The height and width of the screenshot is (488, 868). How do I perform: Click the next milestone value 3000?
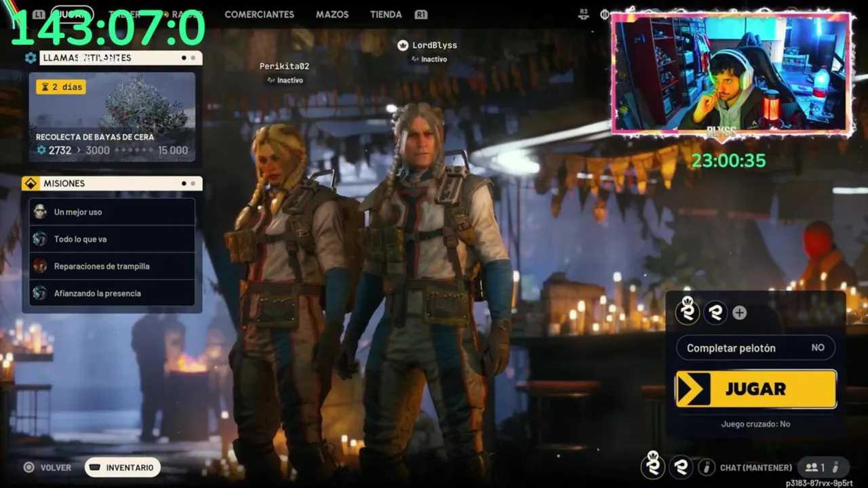point(98,150)
